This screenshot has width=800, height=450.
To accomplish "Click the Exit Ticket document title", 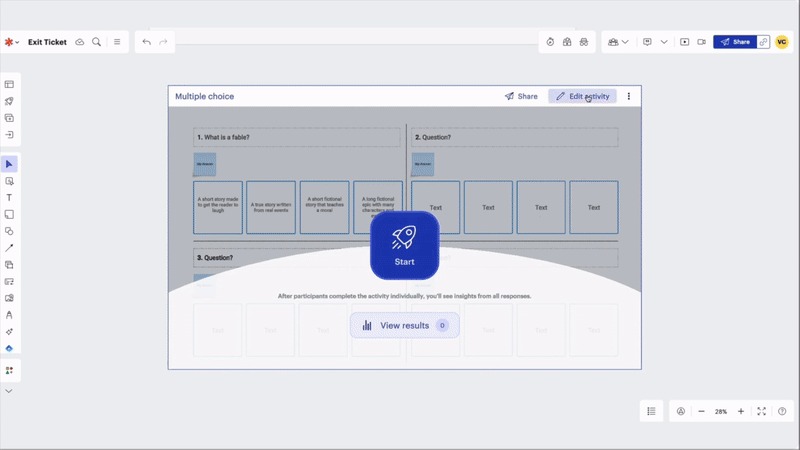I will click(x=47, y=42).
